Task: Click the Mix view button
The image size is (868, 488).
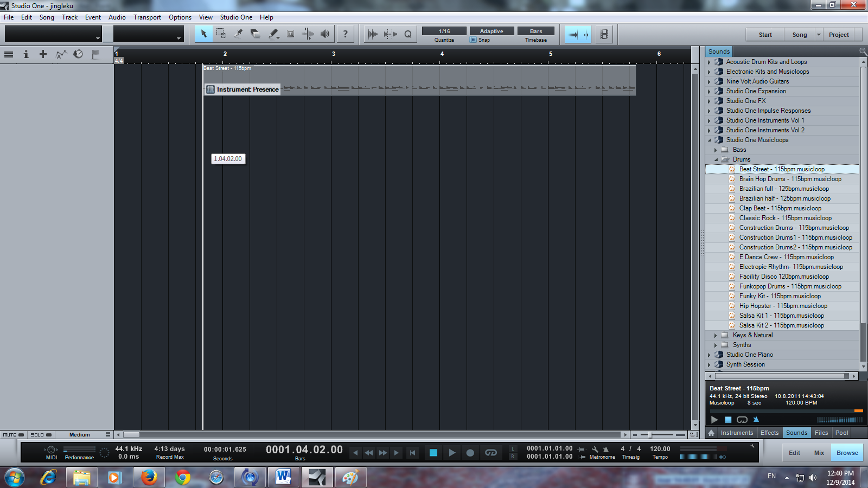Action: tap(819, 453)
